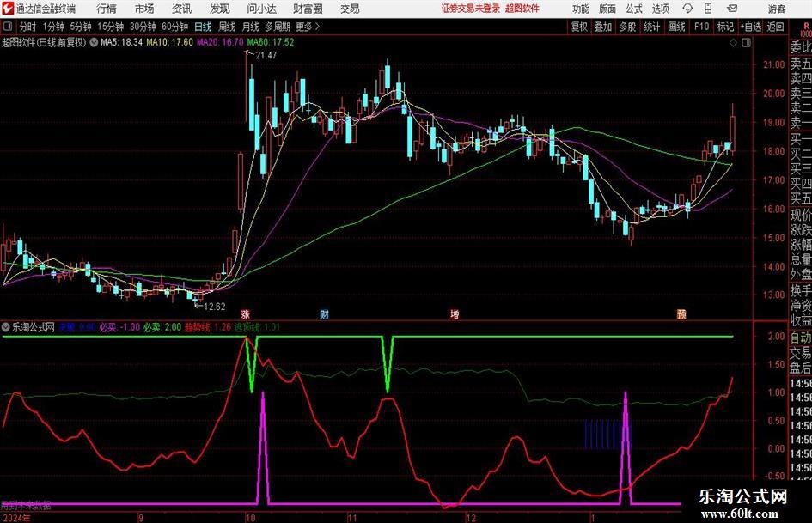Click the 21.47 high price annotation
Viewport: 812px width, 523px height.
266,55
